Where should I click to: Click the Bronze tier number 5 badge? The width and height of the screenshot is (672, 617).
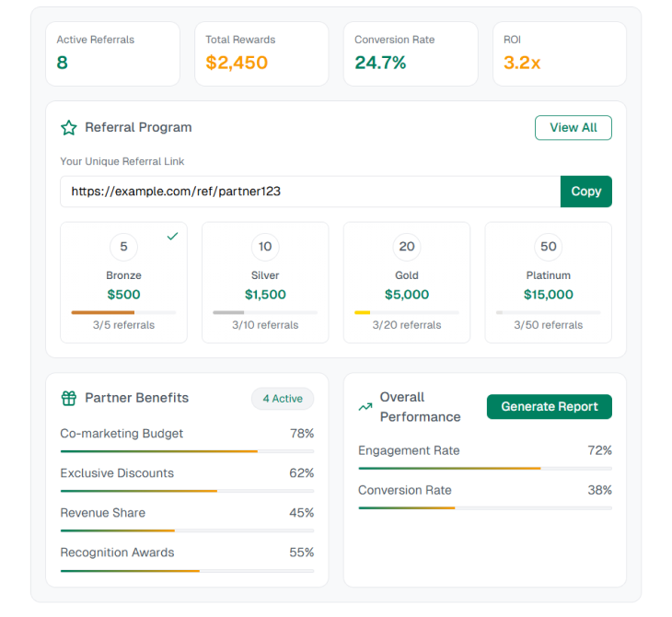(123, 247)
